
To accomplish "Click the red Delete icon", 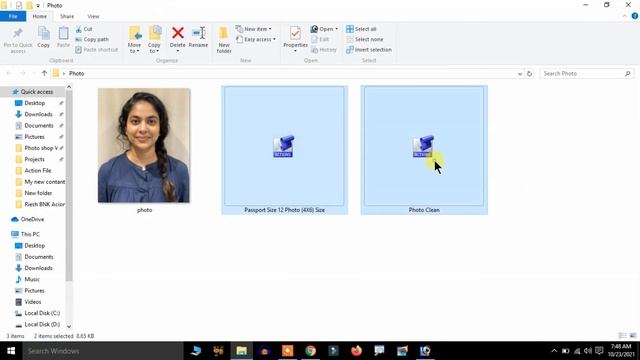I will tap(178, 33).
